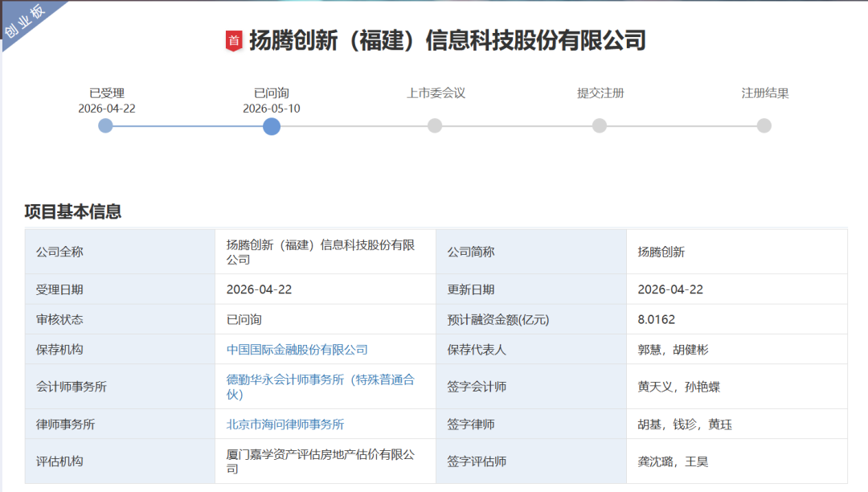Click the 预计融资金额(亿元) label cell
Viewport: 868px width, 492px height.
[x=531, y=319]
